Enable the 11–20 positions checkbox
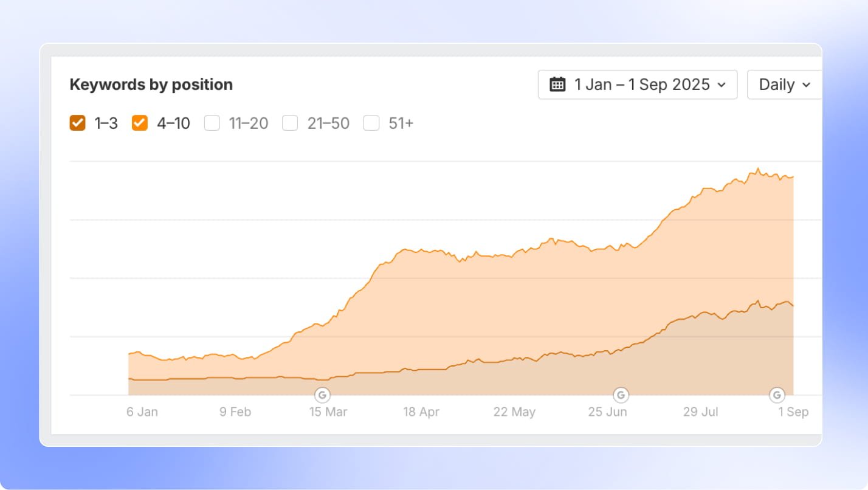Screen dimensions: 868x490 (x=212, y=123)
